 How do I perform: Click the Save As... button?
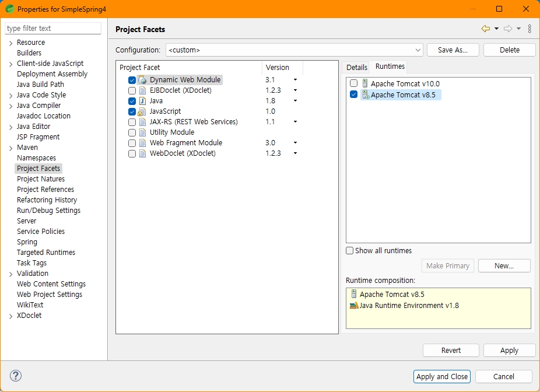[x=453, y=50]
